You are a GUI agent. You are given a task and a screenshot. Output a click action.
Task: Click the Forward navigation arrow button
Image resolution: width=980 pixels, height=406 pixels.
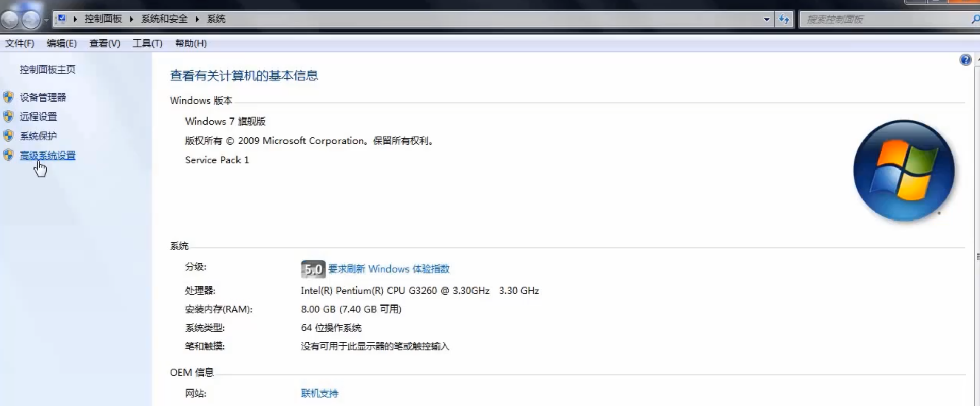point(30,19)
